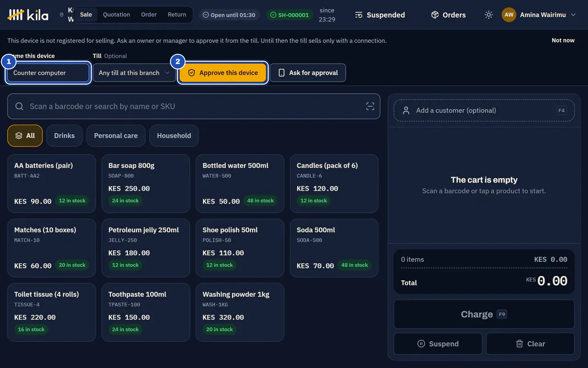
Task: Click the Charge button
Action: (x=484, y=315)
